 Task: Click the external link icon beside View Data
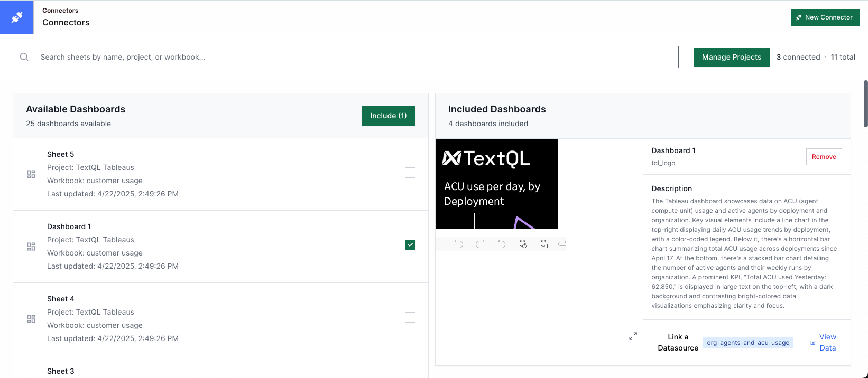point(813,343)
